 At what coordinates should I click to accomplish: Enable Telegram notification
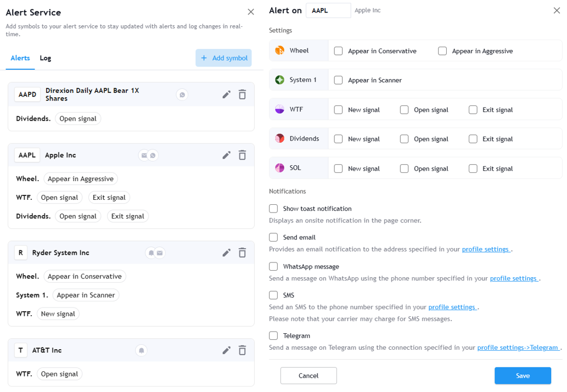273,335
